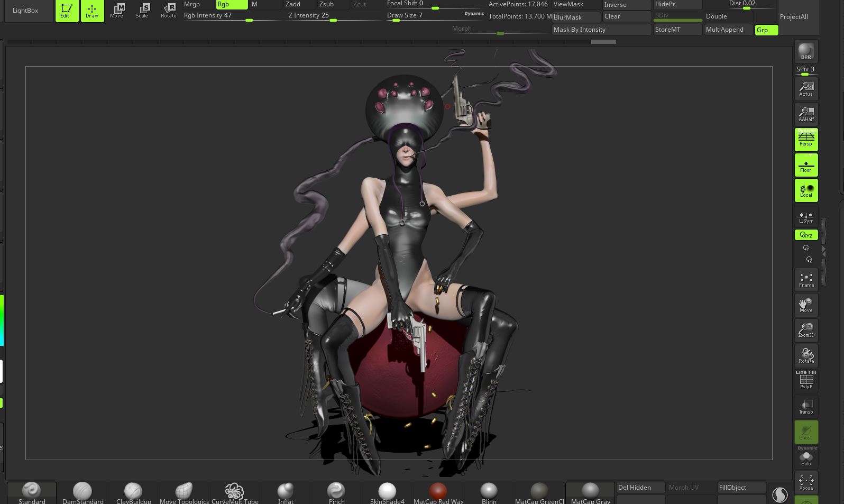Toggle L.Sym local symmetry
The width and height of the screenshot is (844, 504).
click(806, 217)
